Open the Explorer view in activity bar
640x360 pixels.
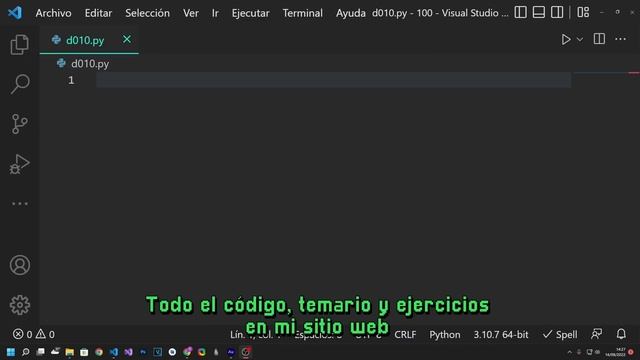click(x=20, y=44)
